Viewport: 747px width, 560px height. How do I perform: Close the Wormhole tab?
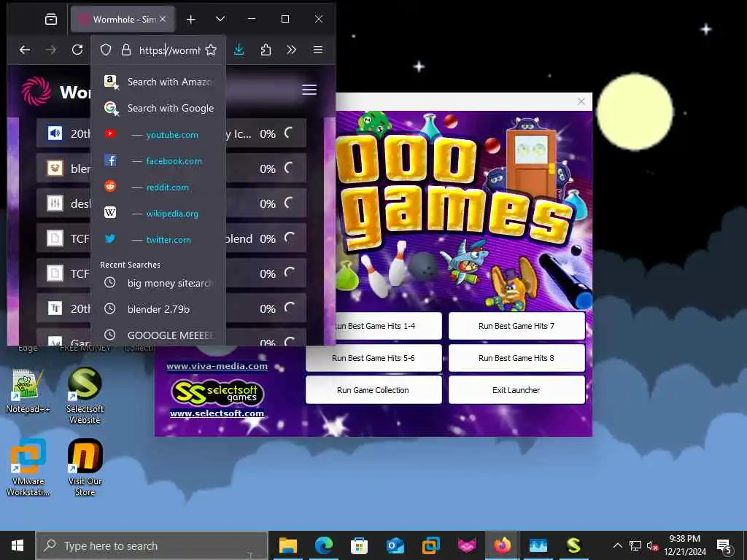tap(163, 19)
